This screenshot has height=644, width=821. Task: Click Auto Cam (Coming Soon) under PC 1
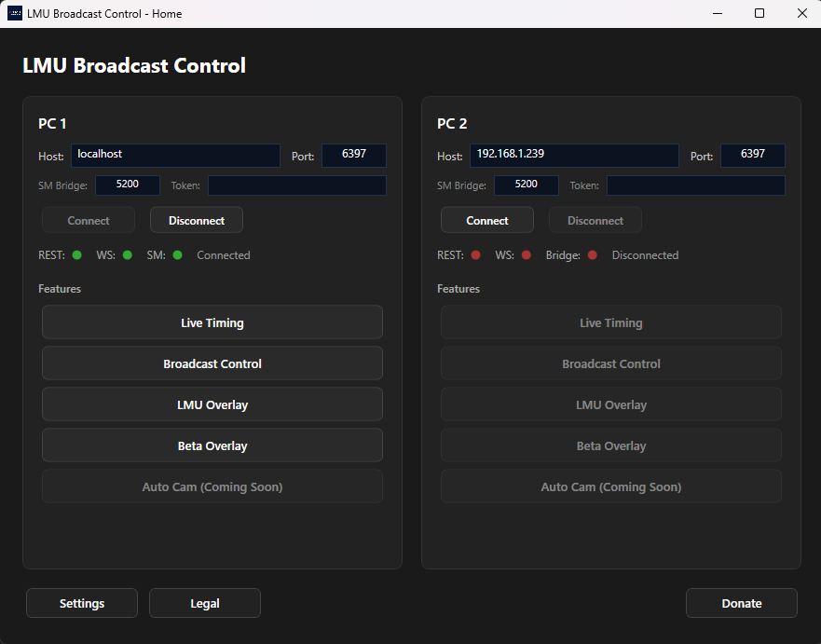(212, 486)
